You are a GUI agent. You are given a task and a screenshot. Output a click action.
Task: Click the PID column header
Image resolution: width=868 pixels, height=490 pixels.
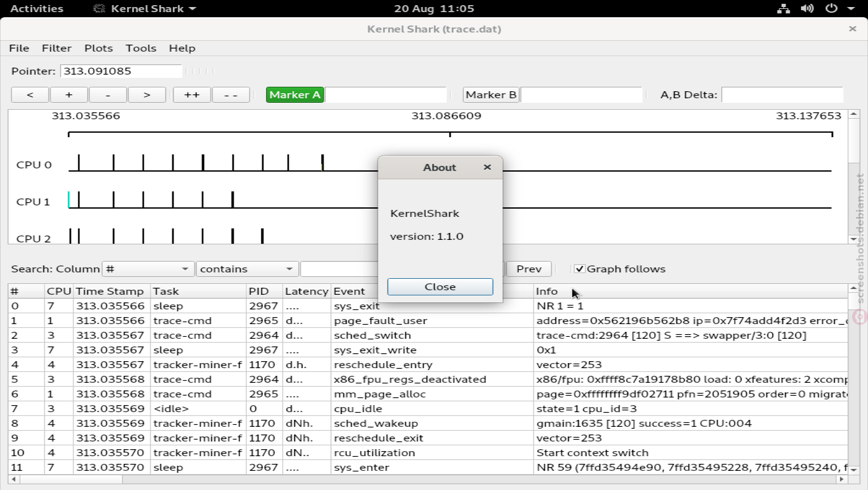click(x=264, y=291)
